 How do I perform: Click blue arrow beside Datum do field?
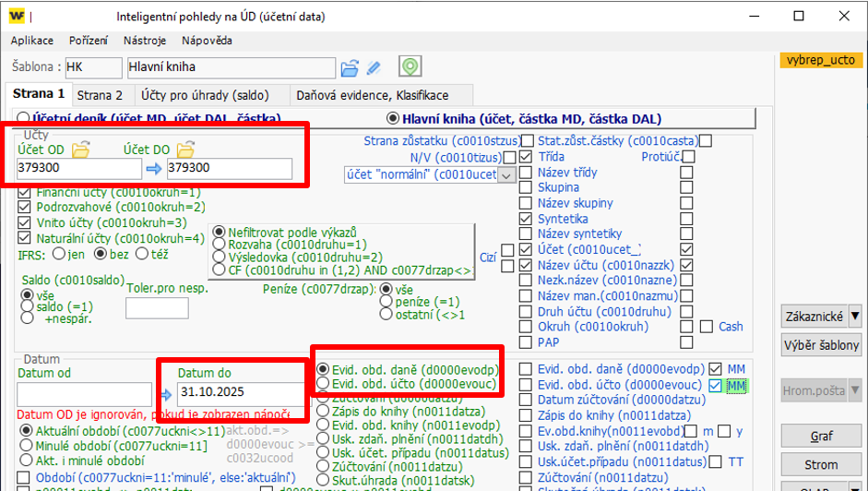[x=165, y=394]
